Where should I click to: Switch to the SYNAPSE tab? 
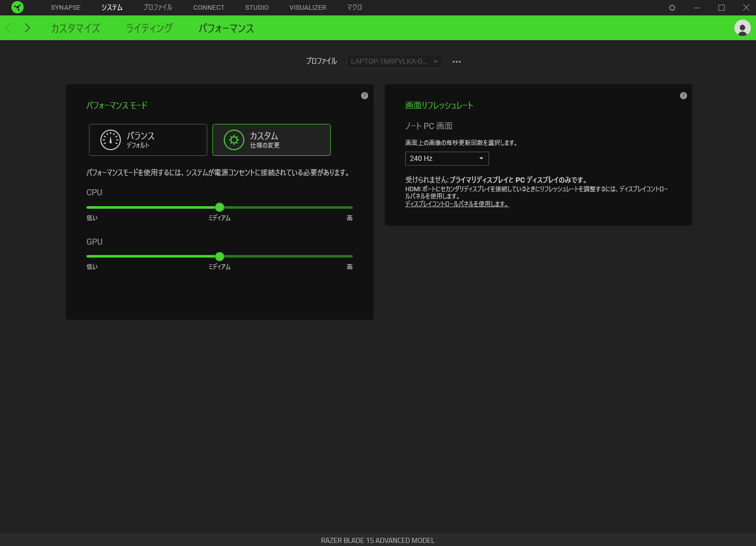click(x=66, y=8)
